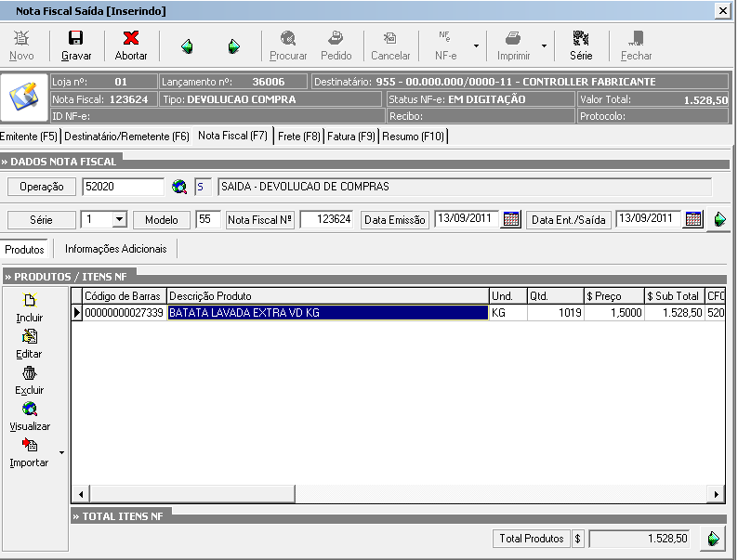Image resolution: width=738 pixels, height=560 pixels.
Task: Click the Data Emissão button
Action: click(x=394, y=219)
